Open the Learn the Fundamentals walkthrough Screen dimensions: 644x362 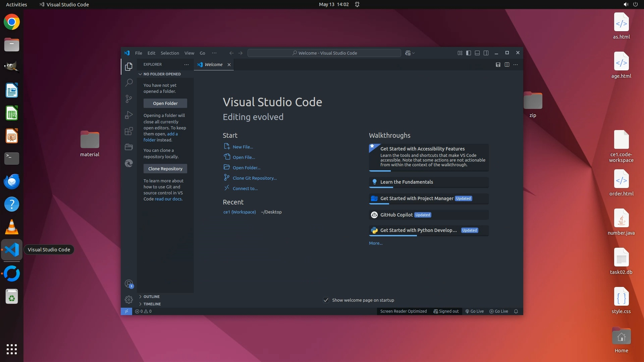(x=407, y=182)
